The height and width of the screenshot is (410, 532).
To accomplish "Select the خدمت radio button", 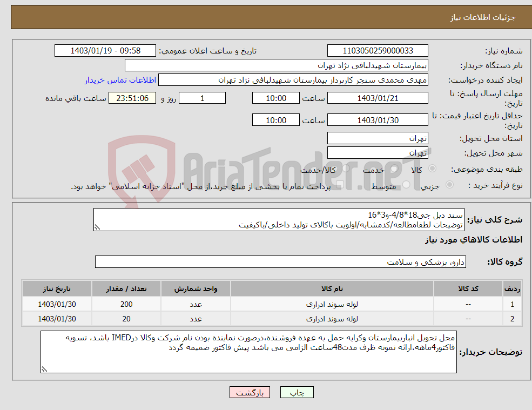I will (394, 169).
